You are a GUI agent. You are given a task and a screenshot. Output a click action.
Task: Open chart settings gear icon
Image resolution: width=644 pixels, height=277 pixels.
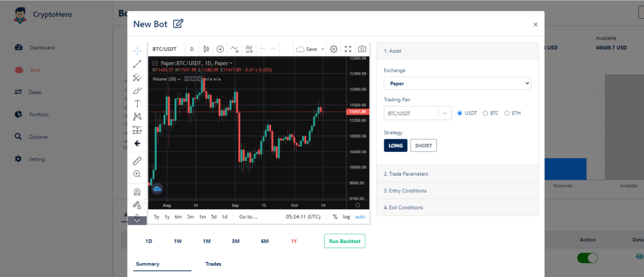(334, 49)
